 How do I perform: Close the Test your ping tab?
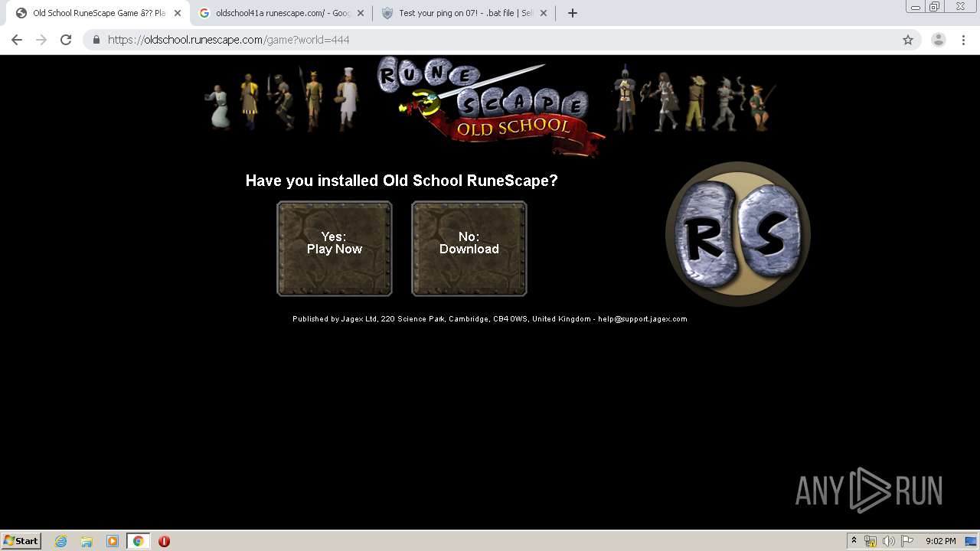[x=544, y=13]
